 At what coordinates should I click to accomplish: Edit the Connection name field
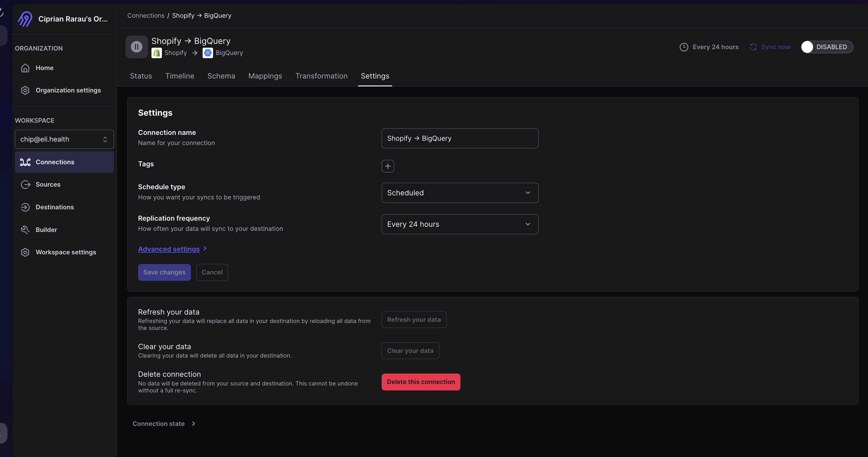point(460,138)
